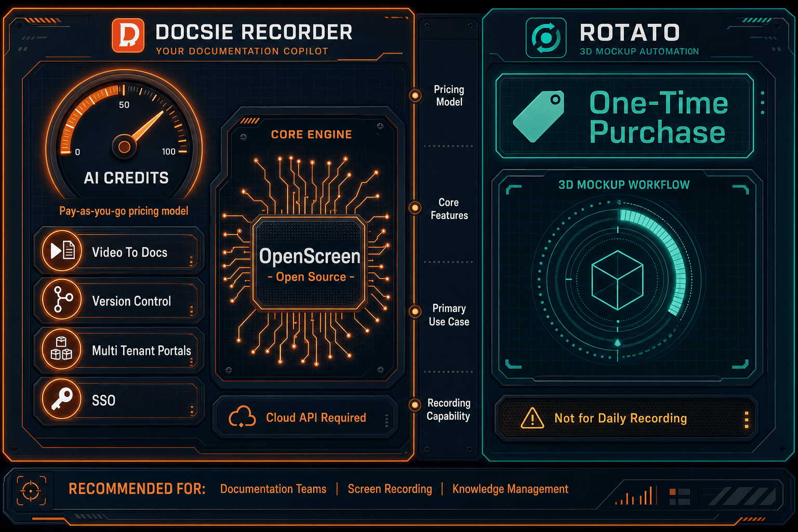This screenshot has width=798, height=532.
Task: Open the Multi Tenant Portals feature
Action: [119, 350]
